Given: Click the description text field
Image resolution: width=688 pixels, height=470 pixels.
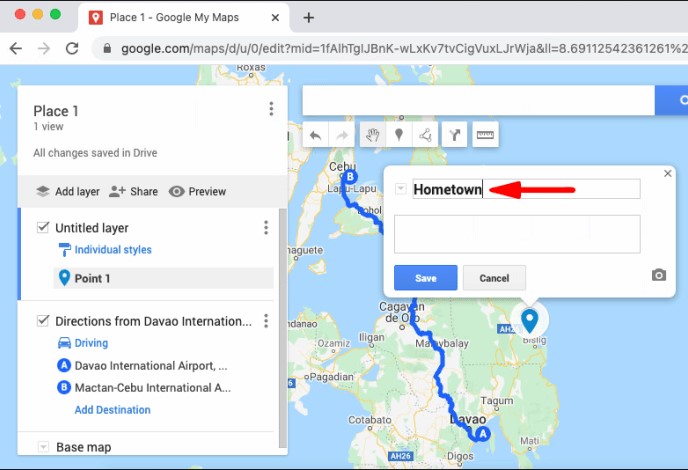Looking at the screenshot, I should tap(516, 234).
